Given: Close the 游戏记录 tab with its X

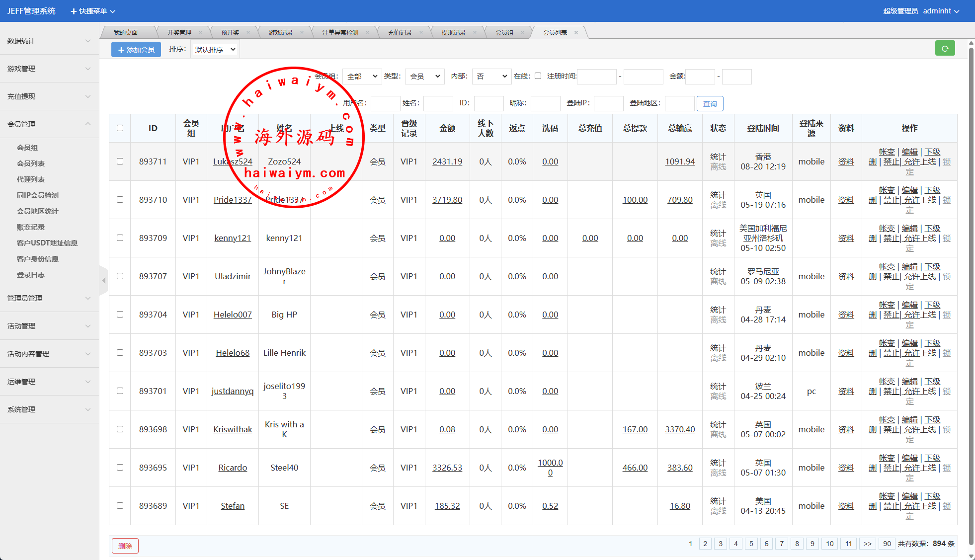Looking at the screenshot, I should (302, 33).
